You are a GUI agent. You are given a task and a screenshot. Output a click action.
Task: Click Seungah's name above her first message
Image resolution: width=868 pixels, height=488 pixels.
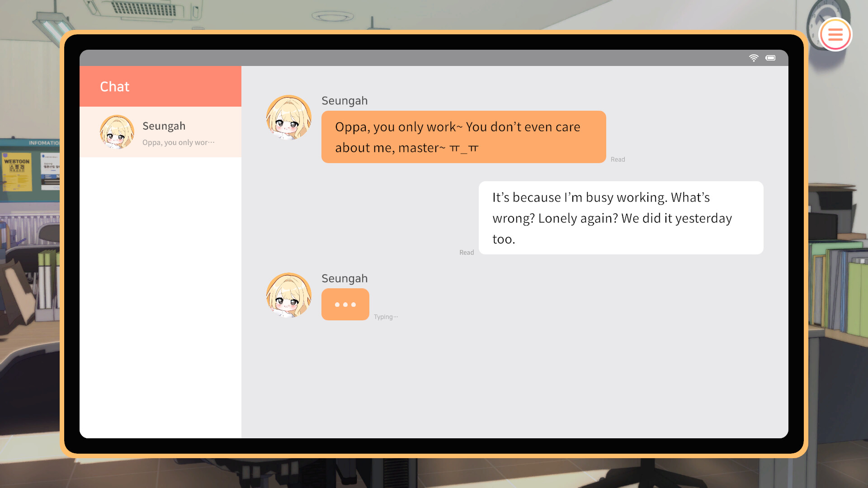coord(344,100)
